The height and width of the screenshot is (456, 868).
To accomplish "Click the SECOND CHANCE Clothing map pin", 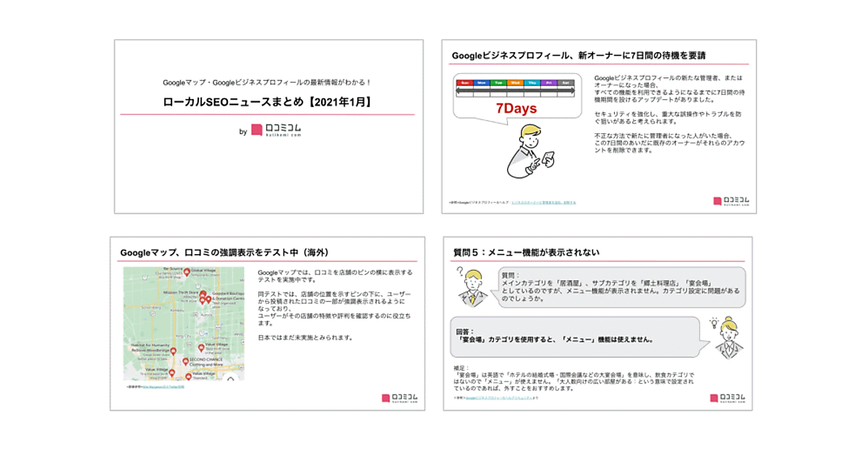I will tap(185, 361).
